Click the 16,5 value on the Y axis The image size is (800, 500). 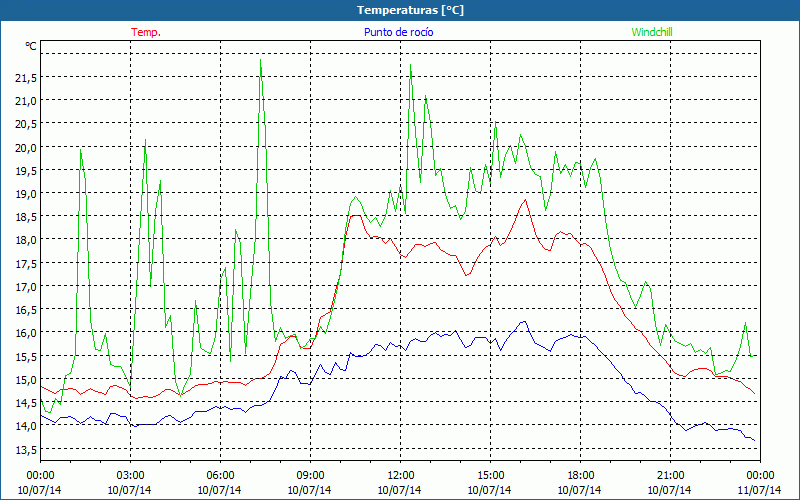[27, 310]
